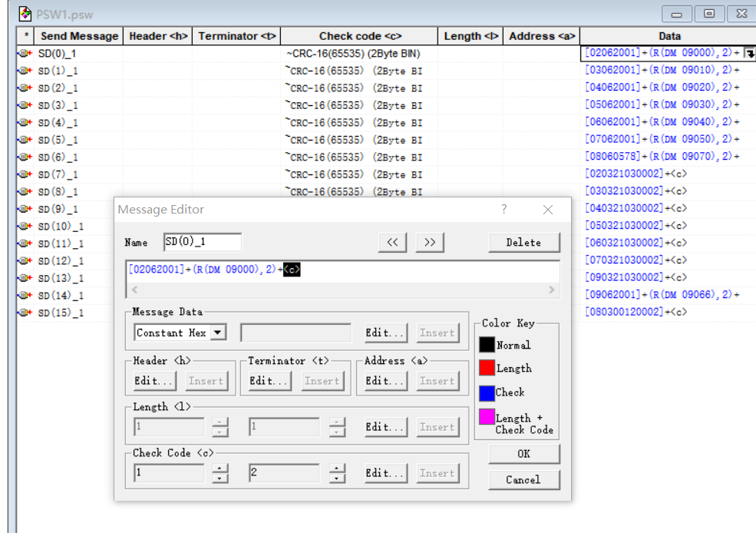This screenshot has height=533, width=756.
Task: Click OK to confirm the message
Action: point(523,454)
